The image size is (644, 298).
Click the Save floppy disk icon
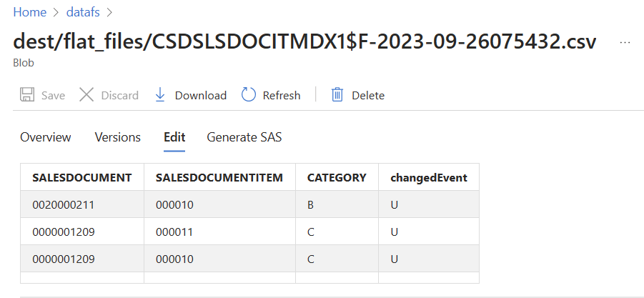(27, 95)
